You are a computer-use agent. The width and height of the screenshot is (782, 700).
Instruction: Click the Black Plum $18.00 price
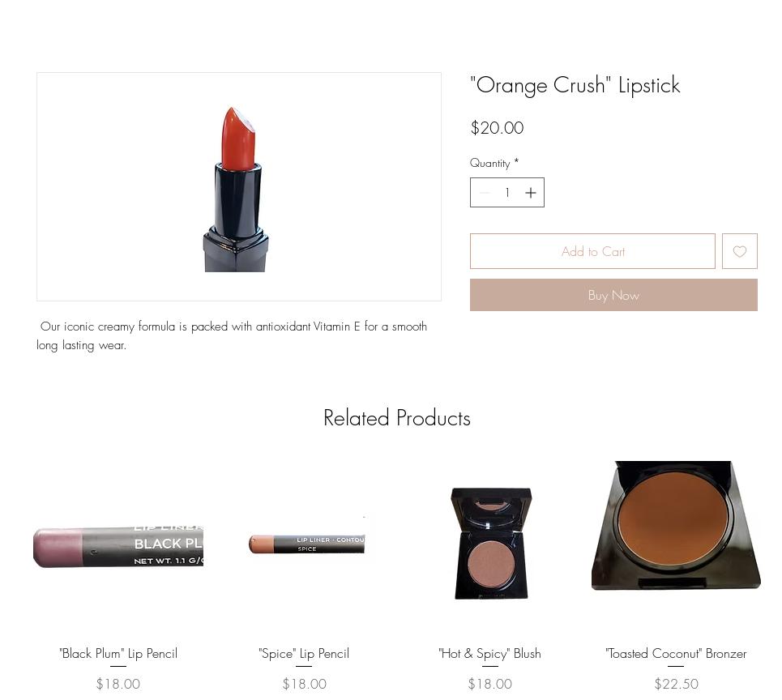(118, 684)
